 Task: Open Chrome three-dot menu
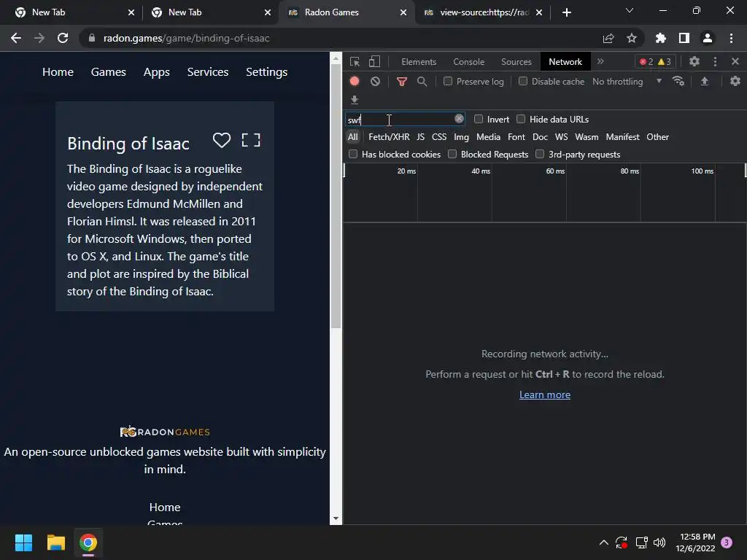pyautogui.click(x=731, y=38)
